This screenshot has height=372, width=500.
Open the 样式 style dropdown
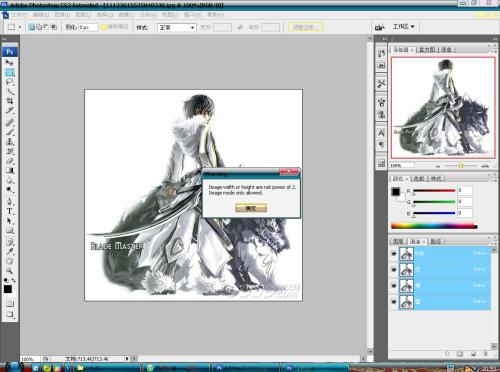pyautogui.click(x=177, y=27)
